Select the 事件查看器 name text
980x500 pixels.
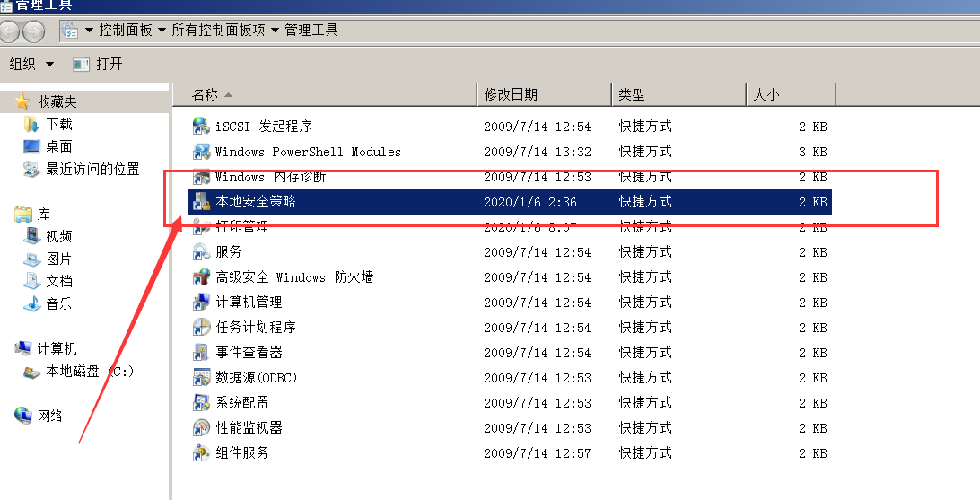click(x=249, y=353)
